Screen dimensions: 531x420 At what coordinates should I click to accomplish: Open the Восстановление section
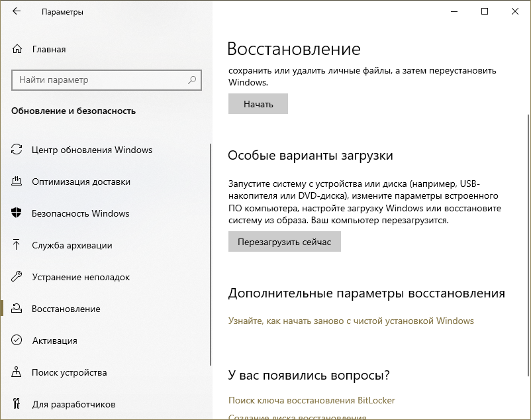click(66, 309)
